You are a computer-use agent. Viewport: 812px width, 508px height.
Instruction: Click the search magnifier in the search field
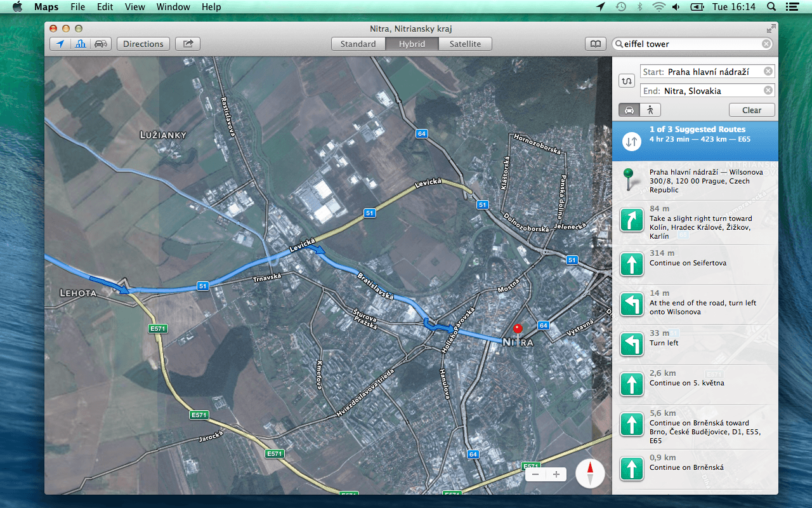coord(619,44)
